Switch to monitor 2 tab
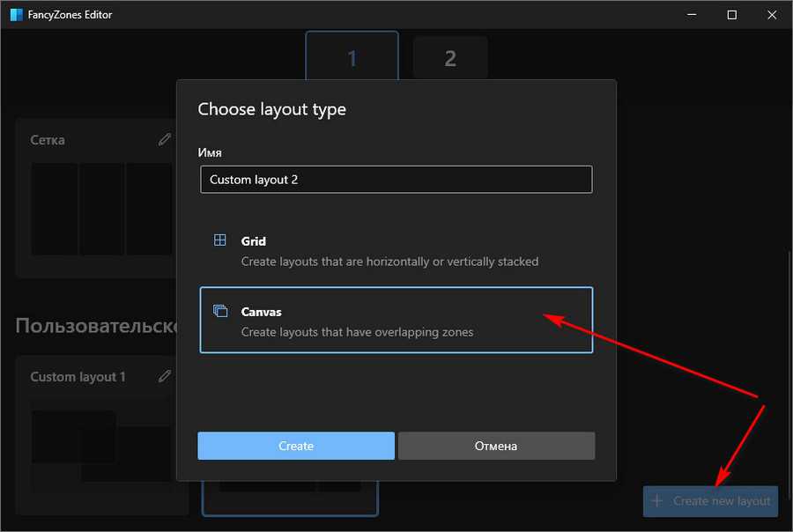This screenshot has width=793, height=532. tap(450, 58)
